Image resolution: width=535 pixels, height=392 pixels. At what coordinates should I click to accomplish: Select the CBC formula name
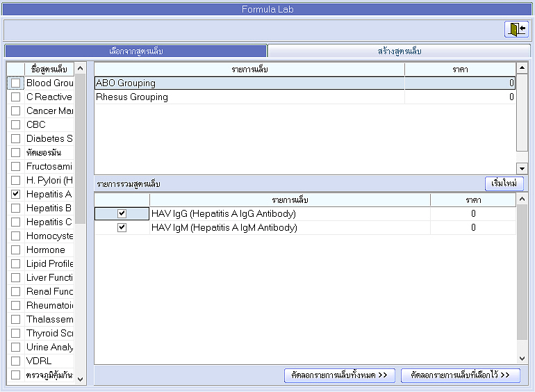(36, 124)
